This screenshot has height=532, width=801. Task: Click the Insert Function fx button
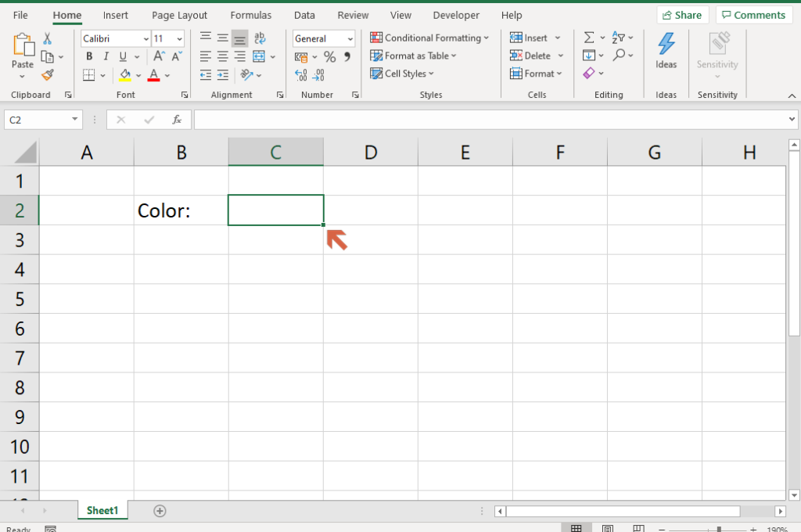pyautogui.click(x=177, y=120)
